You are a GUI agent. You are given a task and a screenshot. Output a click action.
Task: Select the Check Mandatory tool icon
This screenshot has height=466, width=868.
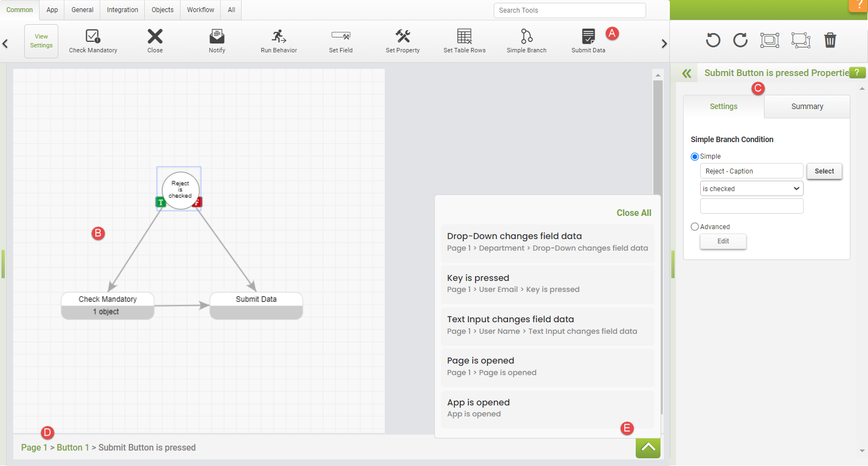click(92, 37)
